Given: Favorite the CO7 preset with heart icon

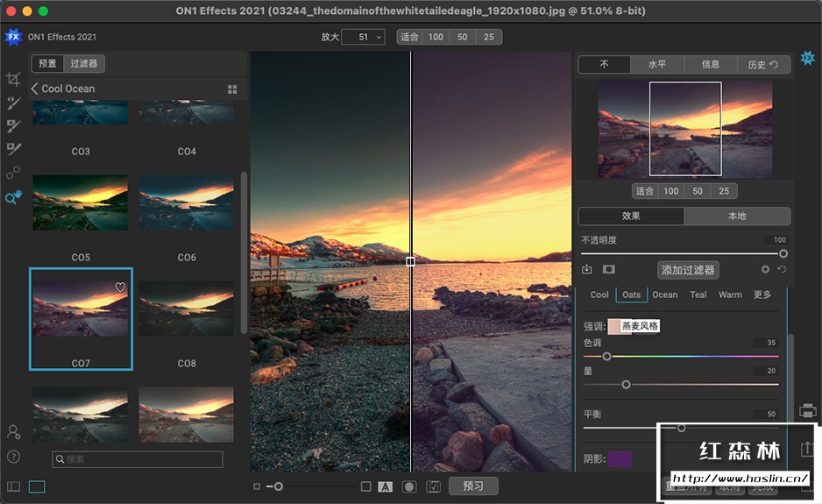Looking at the screenshot, I should tap(121, 287).
